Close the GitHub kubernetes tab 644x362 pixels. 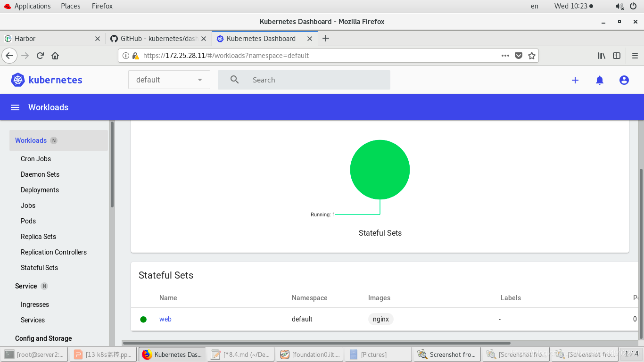click(x=204, y=39)
